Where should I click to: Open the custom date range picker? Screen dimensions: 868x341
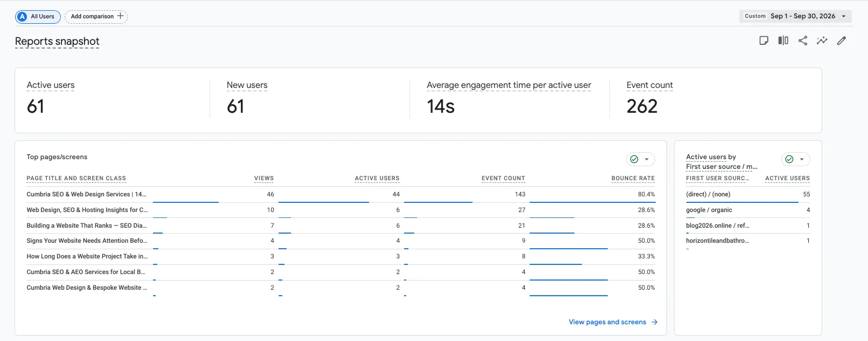(795, 16)
